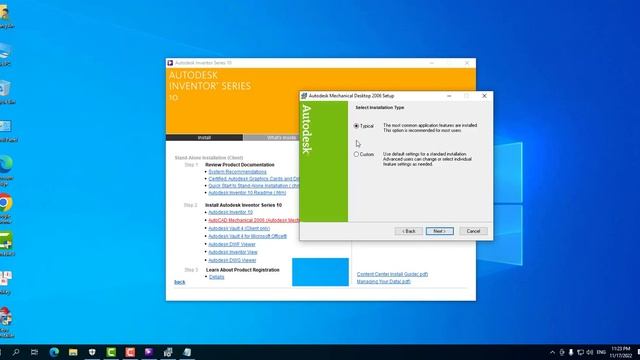Open the Google Chrome desktop shortcut
Image resolution: width=640 pixels, height=360 pixels.
(6, 208)
